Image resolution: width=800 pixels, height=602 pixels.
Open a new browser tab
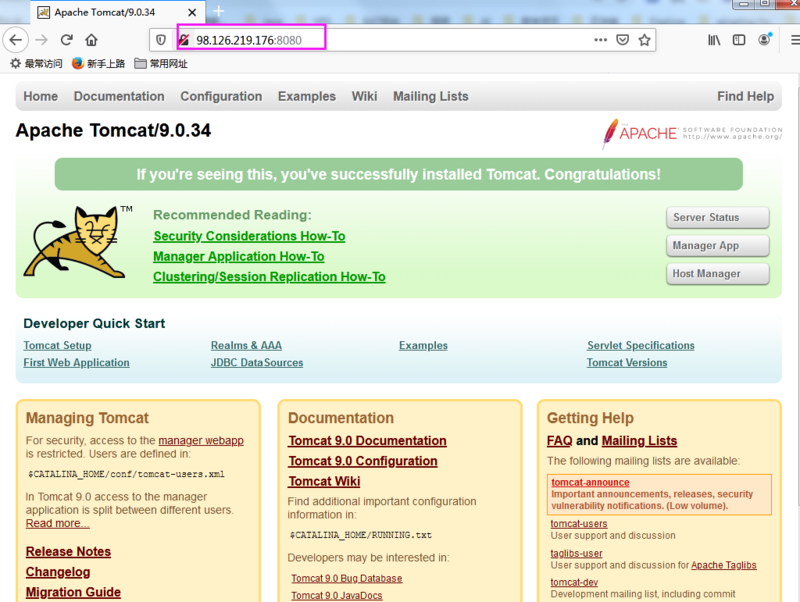click(218, 14)
